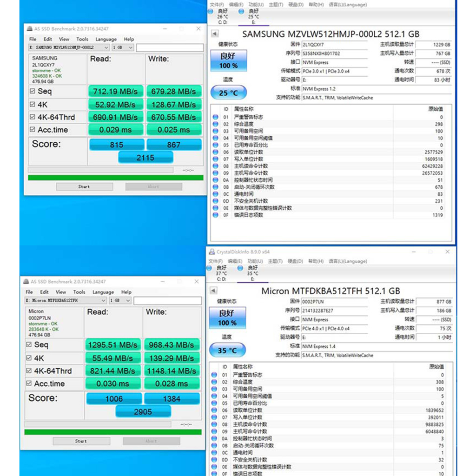Click the 35 °C temperature badge for the Micron disk

pos(227,350)
